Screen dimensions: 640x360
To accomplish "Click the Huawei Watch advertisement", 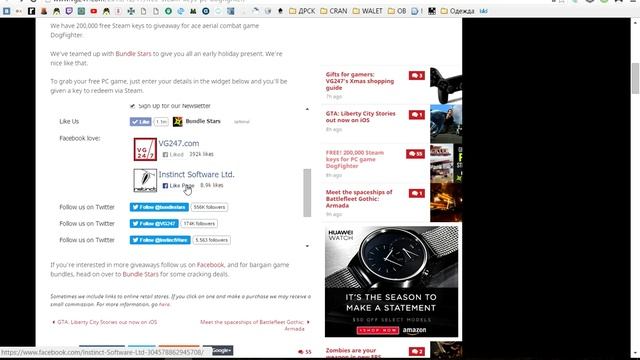I will click(x=391, y=282).
